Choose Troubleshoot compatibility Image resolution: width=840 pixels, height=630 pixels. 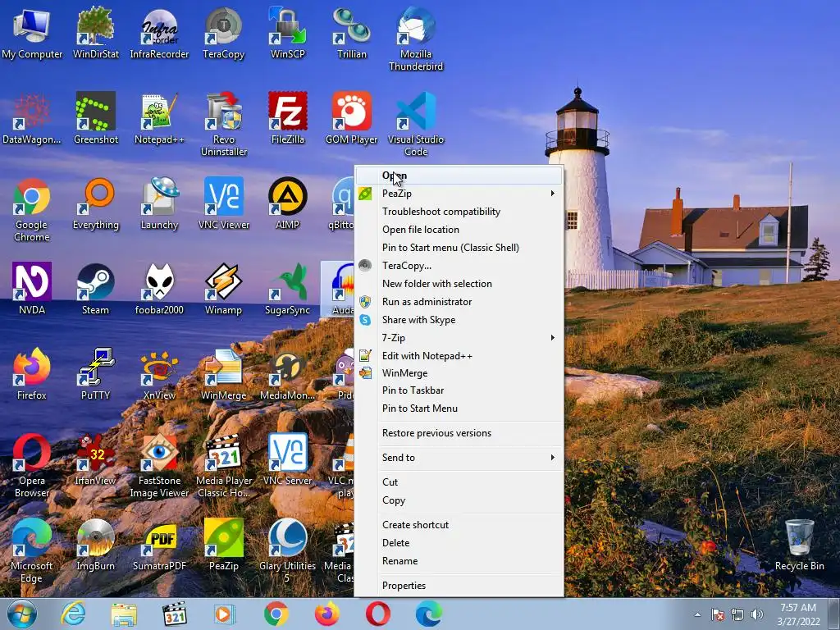click(459, 212)
